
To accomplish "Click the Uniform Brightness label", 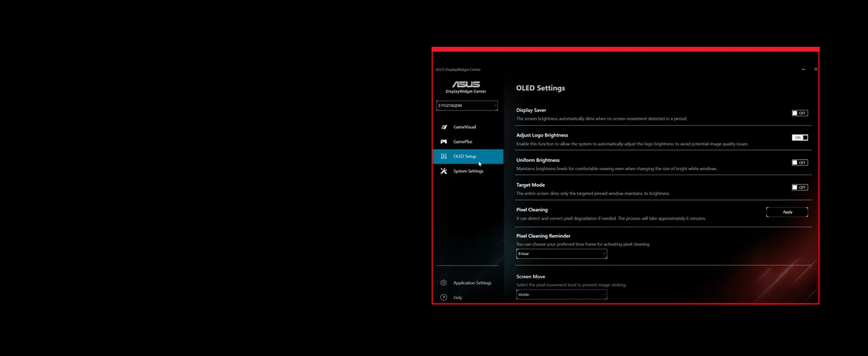I will coord(538,160).
